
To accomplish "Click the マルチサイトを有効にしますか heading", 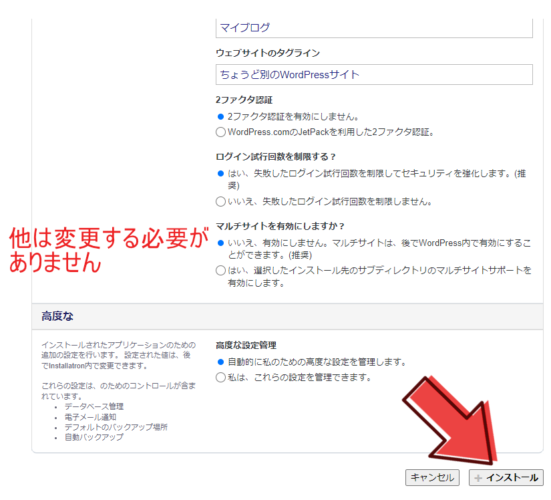I will pos(280,226).
